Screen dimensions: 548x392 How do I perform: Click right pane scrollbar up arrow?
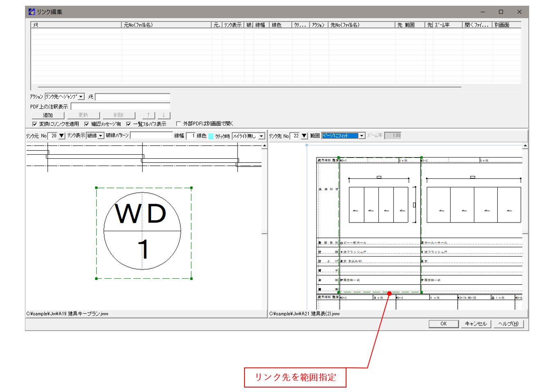(525, 146)
